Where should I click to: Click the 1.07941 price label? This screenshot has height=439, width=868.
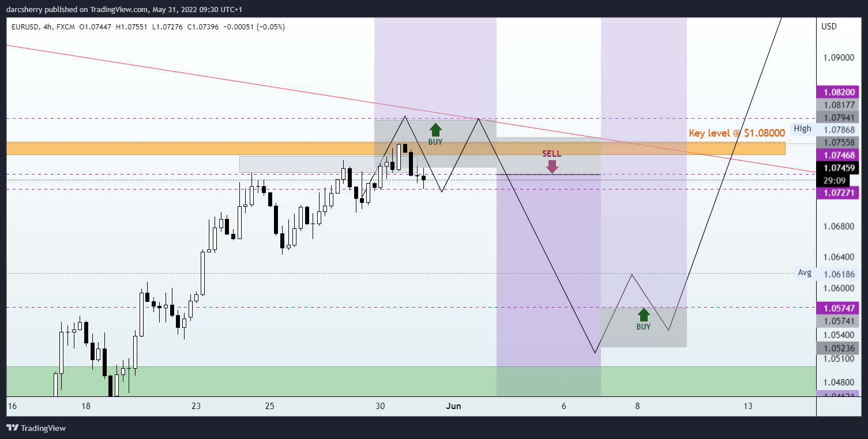tap(838, 118)
